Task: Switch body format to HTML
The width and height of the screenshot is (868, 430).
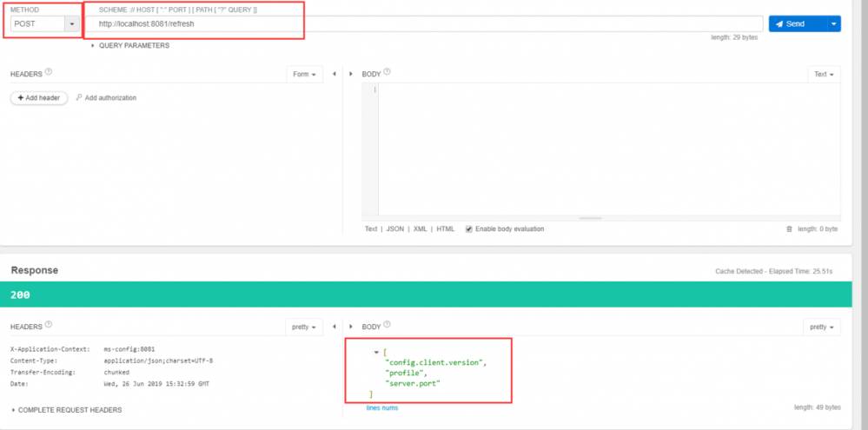Action: (445, 228)
